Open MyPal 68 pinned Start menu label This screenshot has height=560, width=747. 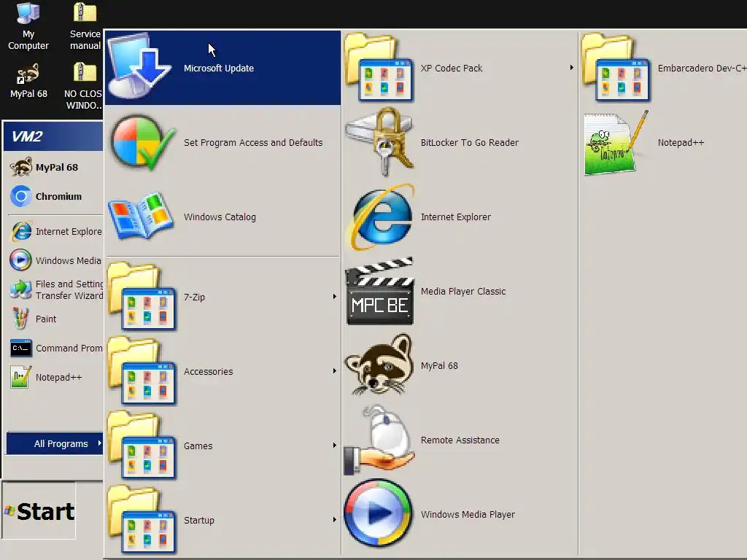(x=57, y=167)
